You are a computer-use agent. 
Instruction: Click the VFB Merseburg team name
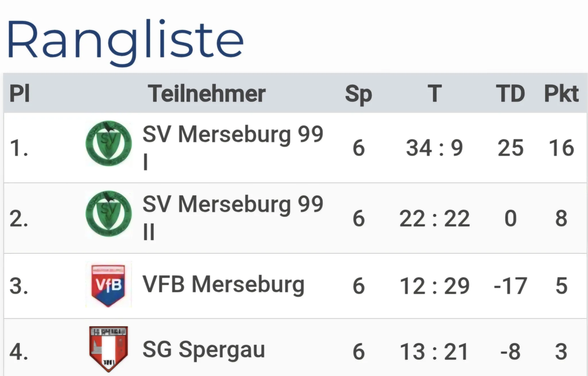click(x=223, y=285)
